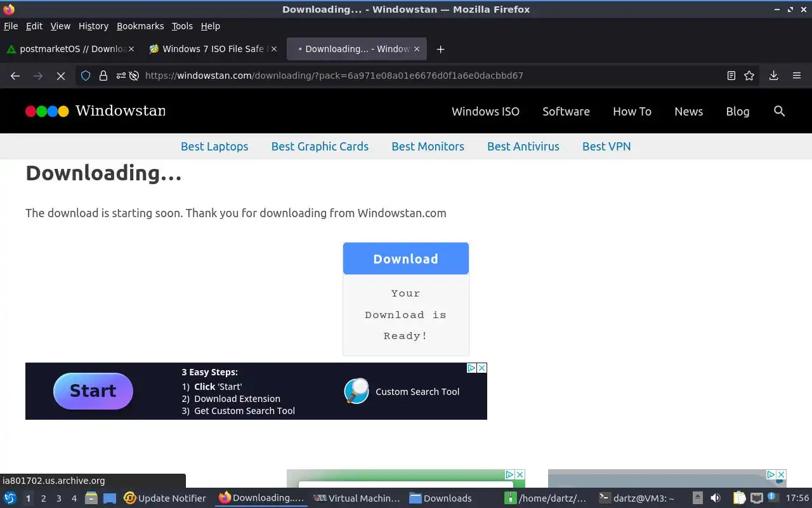Stop loading the page

click(60, 76)
